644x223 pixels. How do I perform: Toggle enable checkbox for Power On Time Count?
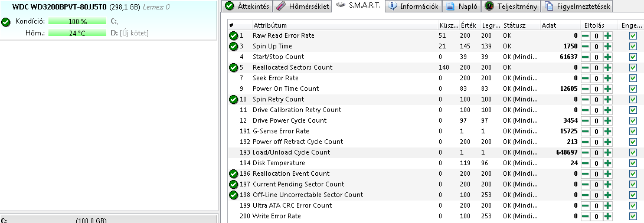click(633, 88)
